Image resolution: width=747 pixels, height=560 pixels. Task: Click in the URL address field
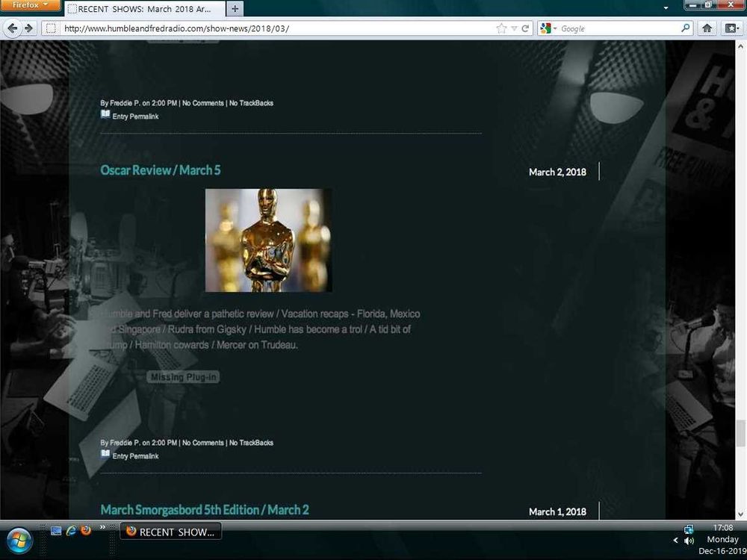[x=276, y=28]
